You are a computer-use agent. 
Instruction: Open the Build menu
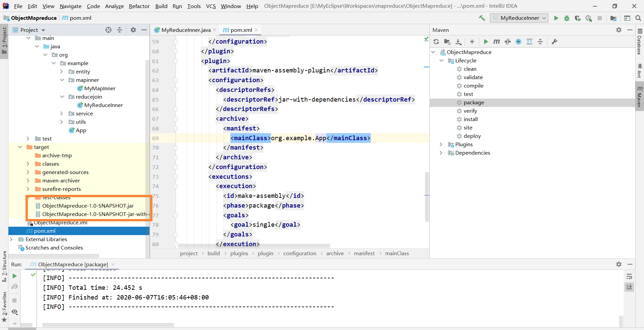[161, 6]
